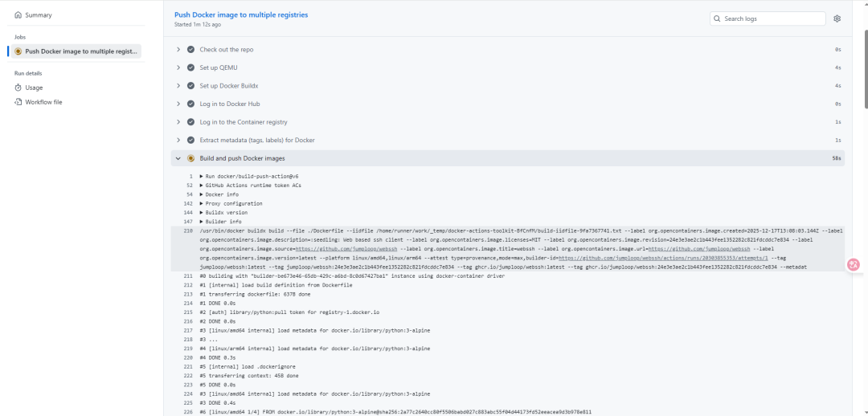The image size is (868, 416).
Task: Select the Push Docker image job
Action: click(80, 51)
